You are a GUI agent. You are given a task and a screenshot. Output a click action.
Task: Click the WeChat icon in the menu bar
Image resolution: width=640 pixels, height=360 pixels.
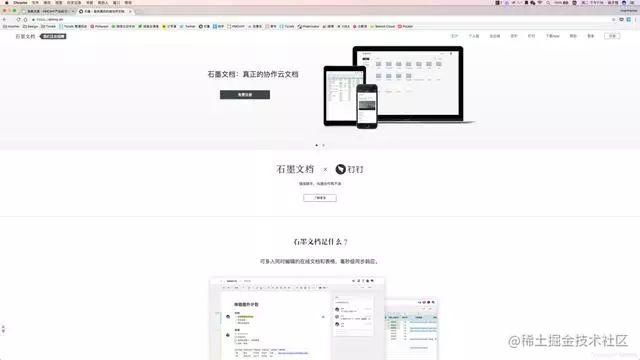coord(533,2)
